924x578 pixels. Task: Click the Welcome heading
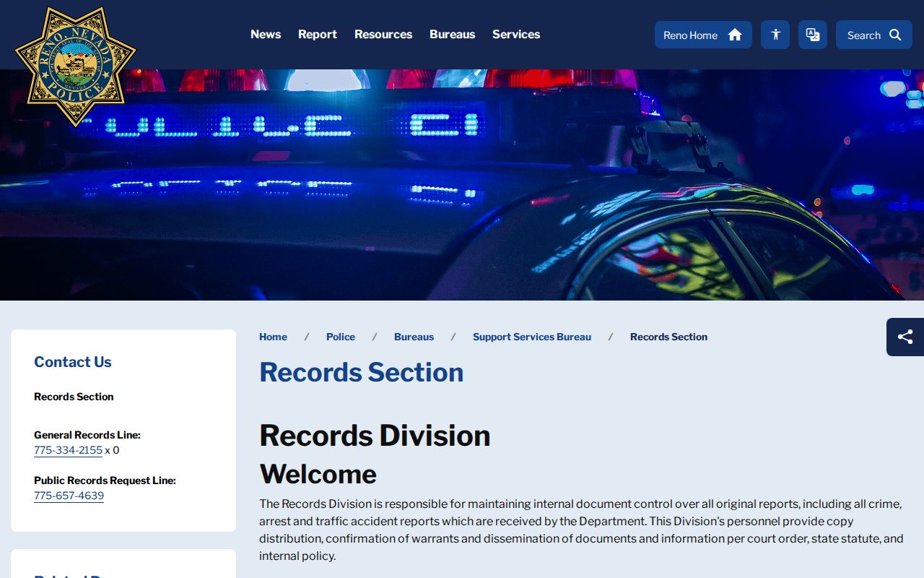pos(318,474)
